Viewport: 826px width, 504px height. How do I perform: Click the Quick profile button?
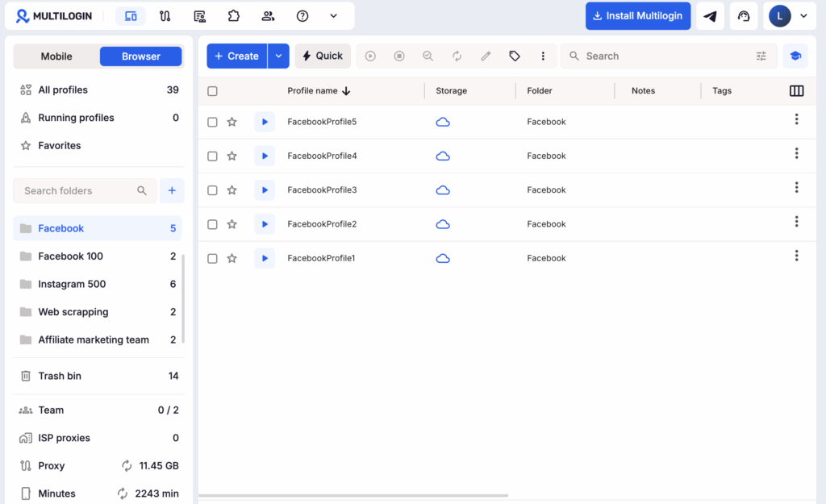[x=323, y=56]
